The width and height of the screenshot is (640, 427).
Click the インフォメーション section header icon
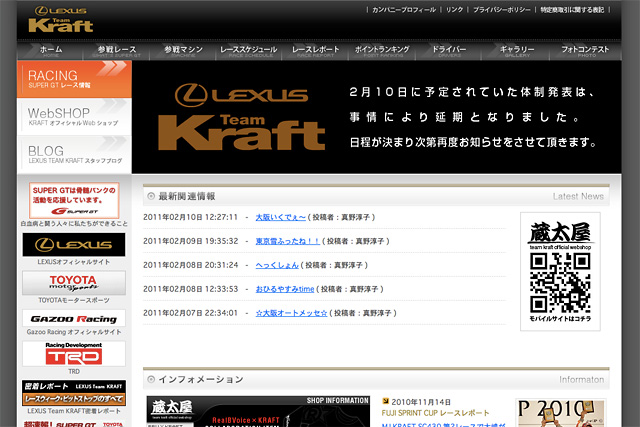[149, 380]
